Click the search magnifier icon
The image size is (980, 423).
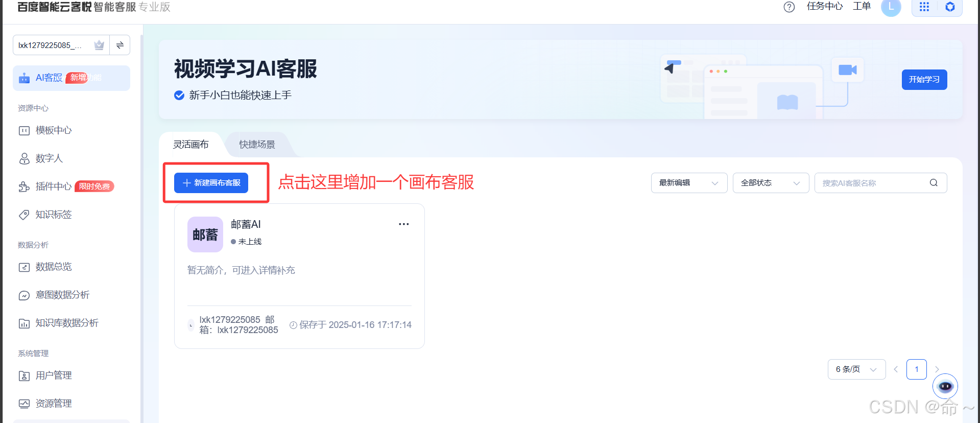[934, 183]
